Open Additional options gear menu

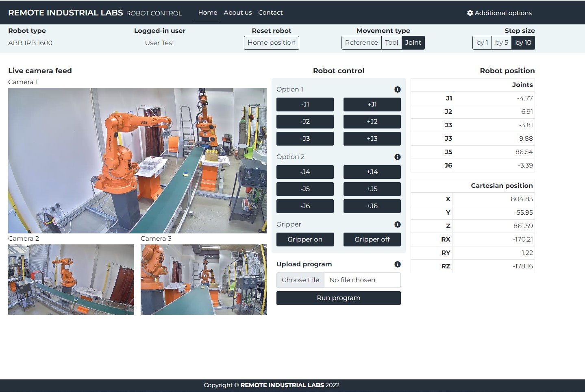[499, 13]
